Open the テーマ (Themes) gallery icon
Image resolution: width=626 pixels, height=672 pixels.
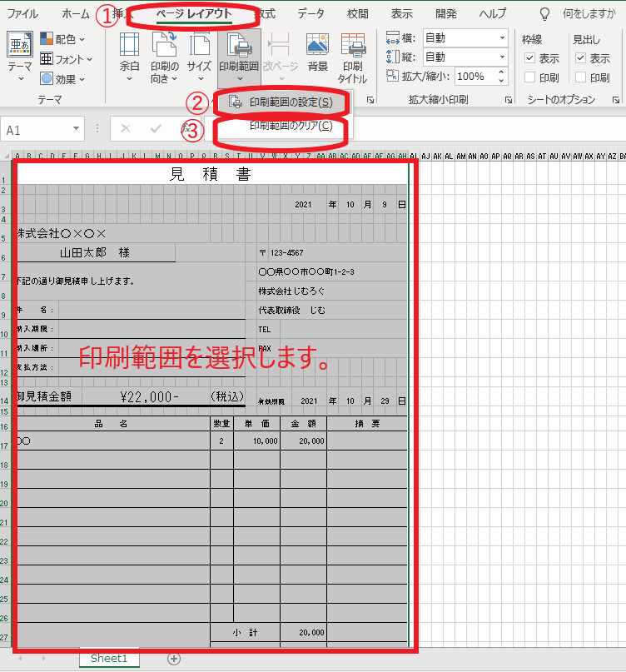point(20,45)
